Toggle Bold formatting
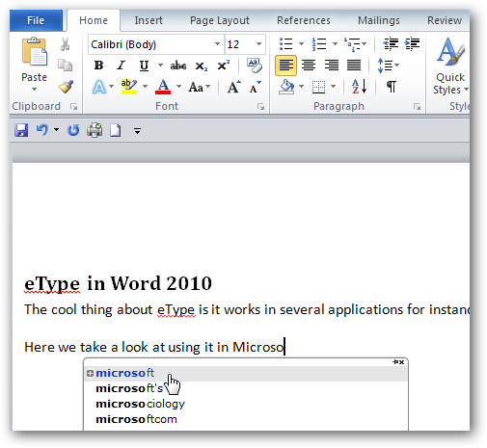 98,66
